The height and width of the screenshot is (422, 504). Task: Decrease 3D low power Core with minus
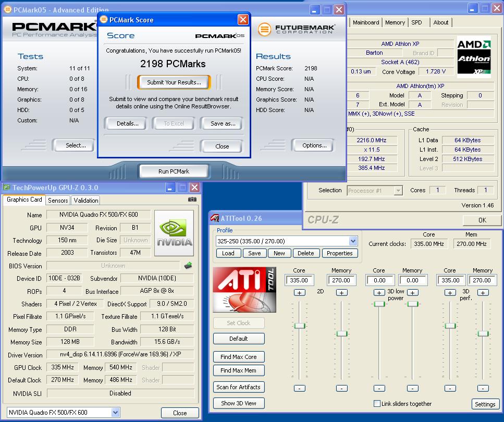[379, 388]
